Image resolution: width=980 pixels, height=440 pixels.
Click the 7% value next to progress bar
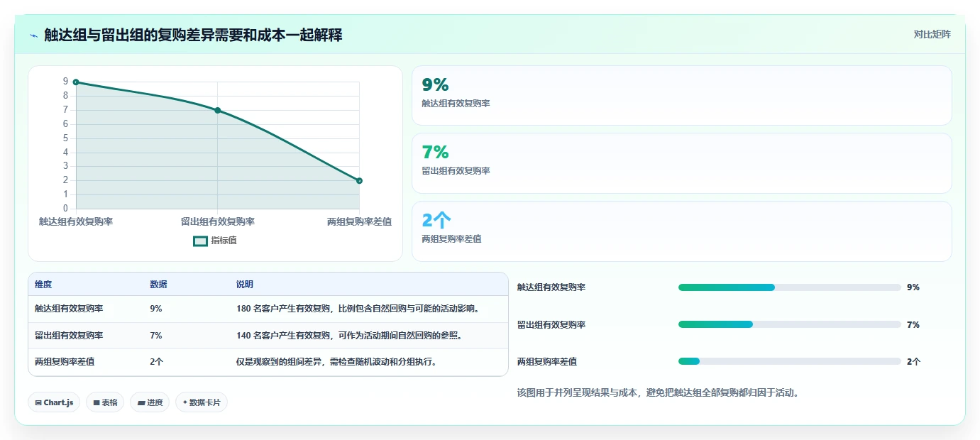coord(913,324)
